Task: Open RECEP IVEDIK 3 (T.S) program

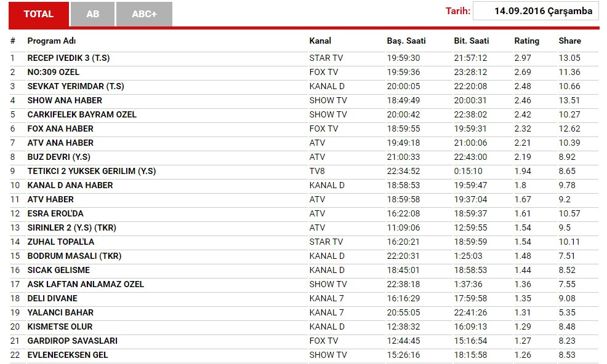Action: coord(68,58)
